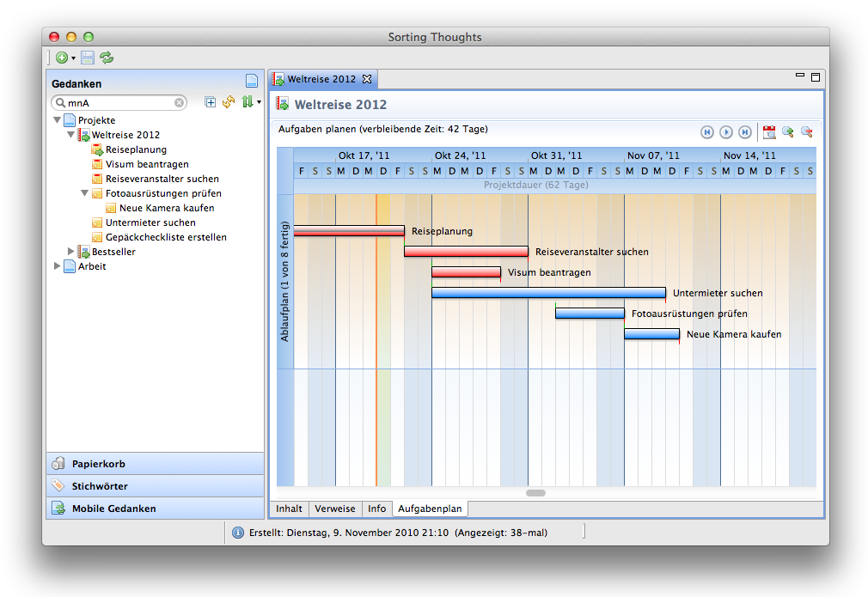Image resolution: width=868 pixels, height=597 pixels.
Task: Jump to the last task in the timeline
Action: click(745, 131)
